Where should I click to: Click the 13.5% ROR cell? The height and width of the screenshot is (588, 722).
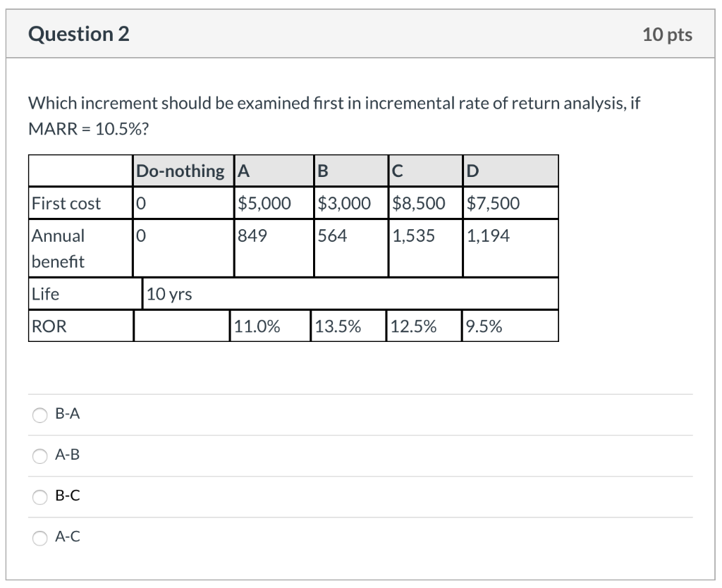coord(348,326)
